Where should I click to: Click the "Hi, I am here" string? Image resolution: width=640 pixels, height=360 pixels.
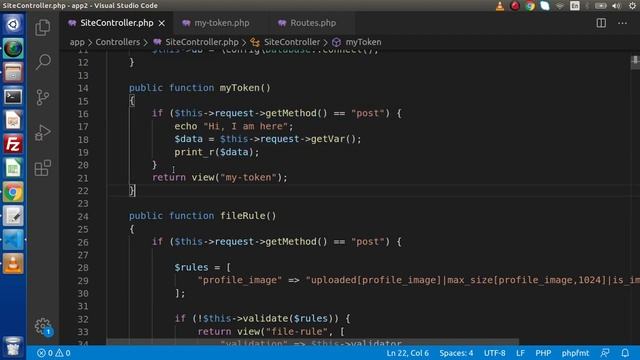click(x=245, y=126)
